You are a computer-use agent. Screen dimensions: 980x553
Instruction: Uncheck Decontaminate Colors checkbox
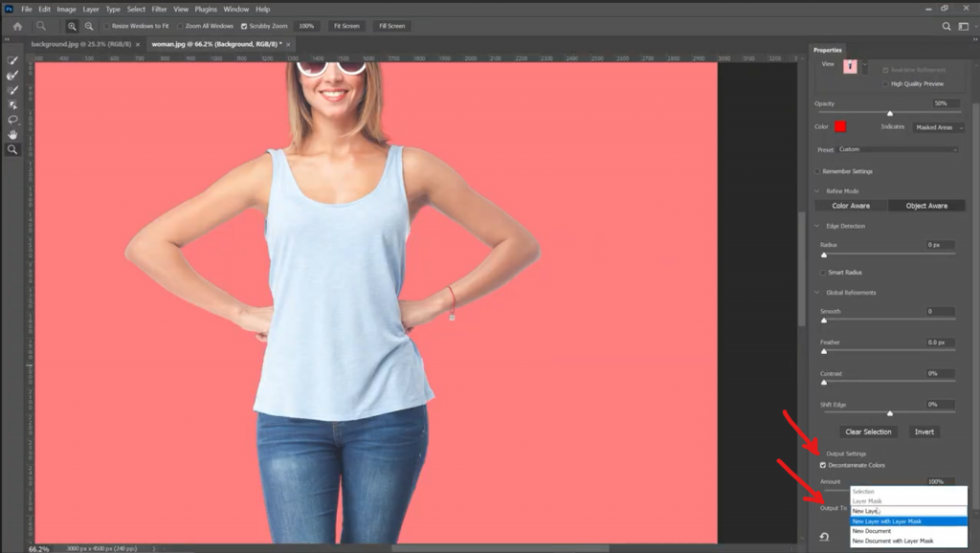(822, 466)
